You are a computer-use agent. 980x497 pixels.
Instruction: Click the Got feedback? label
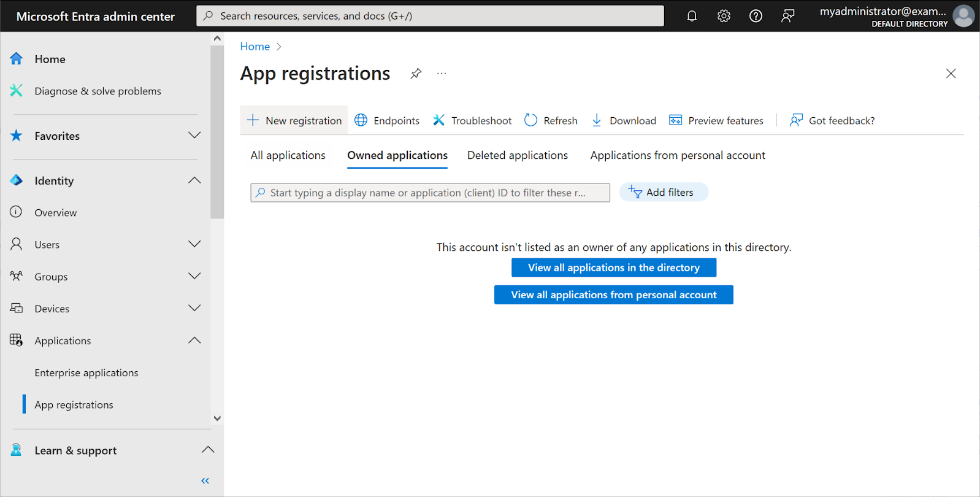[841, 121]
